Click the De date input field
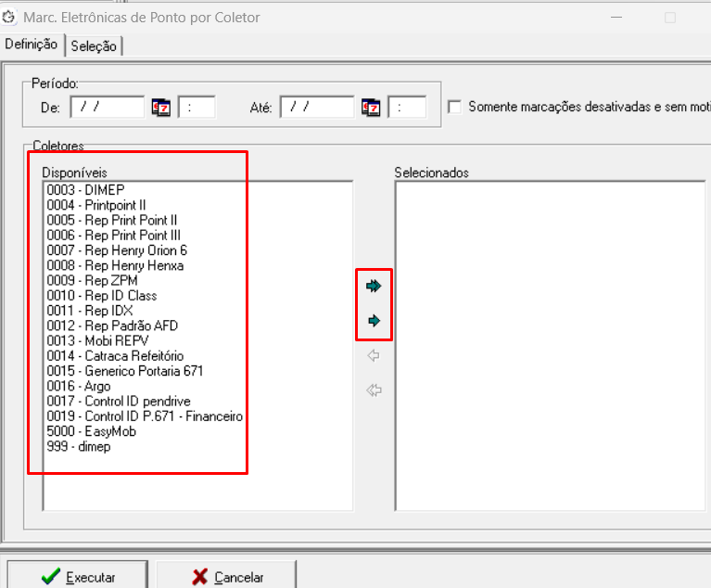The width and height of the screenshot is (711, 588). 107,108
